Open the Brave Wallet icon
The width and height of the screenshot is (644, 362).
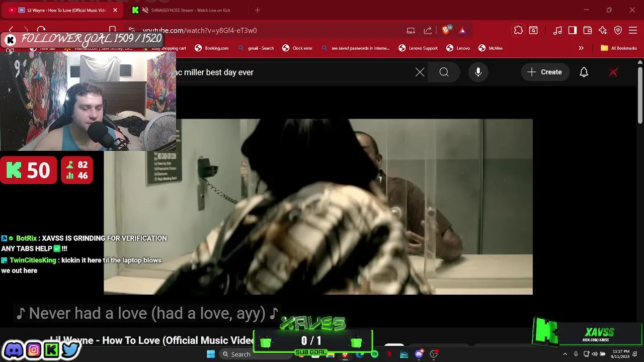tap(588, 30)
